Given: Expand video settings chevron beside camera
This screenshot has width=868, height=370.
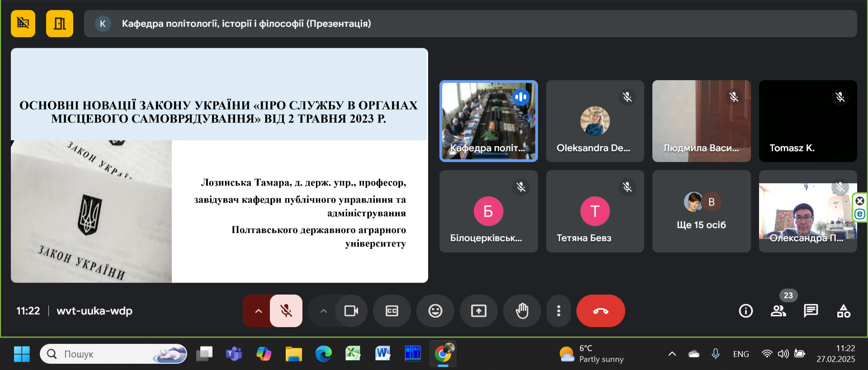Looking at the screenshot, I should click(x=323, y=311).
